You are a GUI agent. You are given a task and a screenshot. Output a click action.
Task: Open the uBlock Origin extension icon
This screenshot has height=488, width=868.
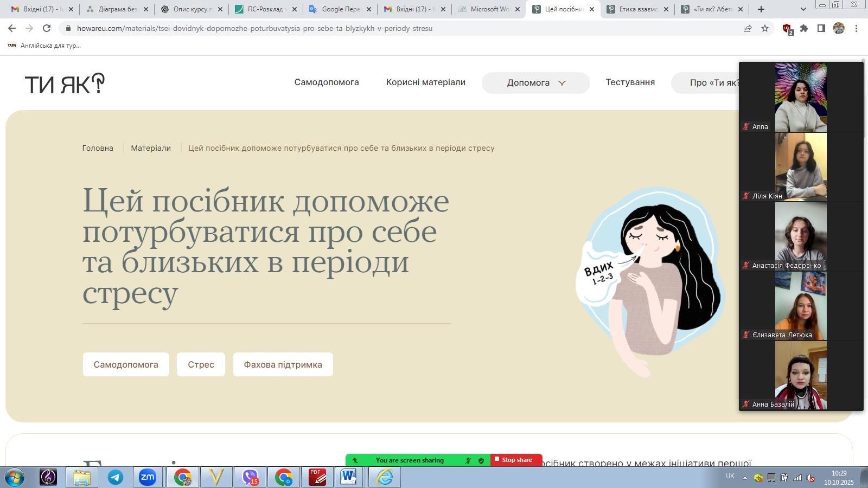(x=787, y=29)
